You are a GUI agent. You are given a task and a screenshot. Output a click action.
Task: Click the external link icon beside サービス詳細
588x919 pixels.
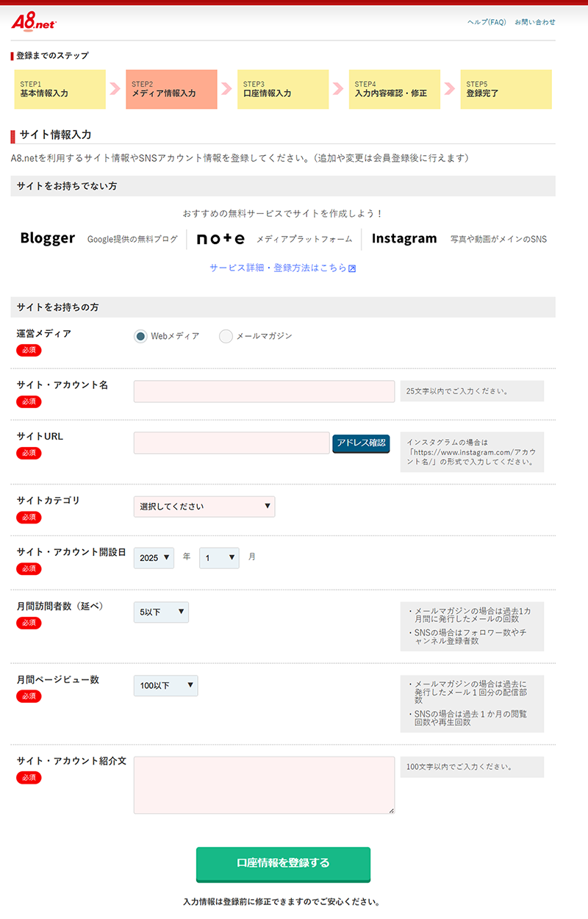pos(352,268)
